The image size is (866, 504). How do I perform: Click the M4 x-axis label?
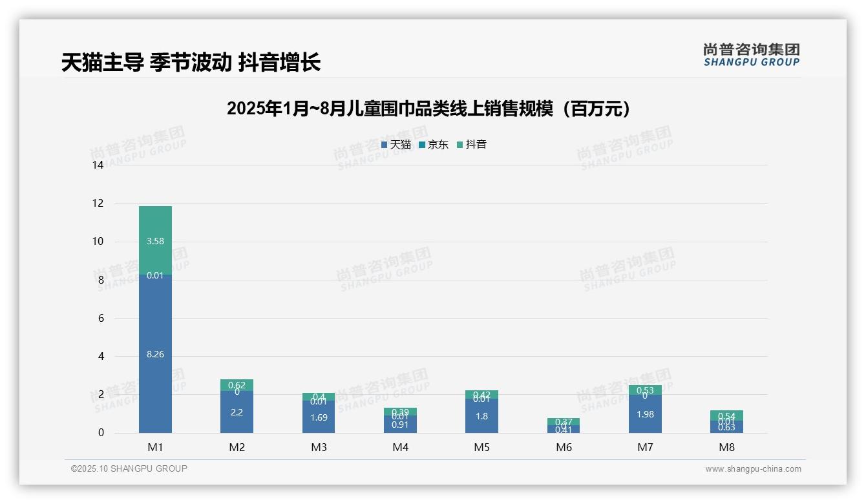pos(401,446)
